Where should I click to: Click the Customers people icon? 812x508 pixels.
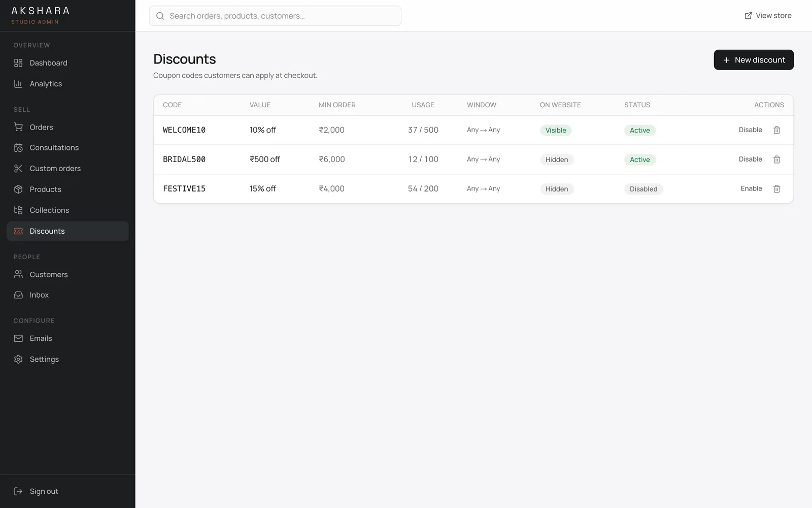tap(18, 274)
